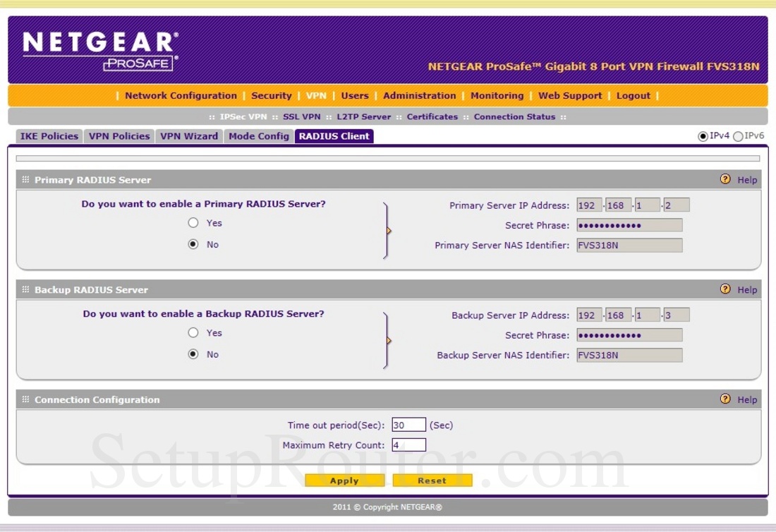Click Logout in the main menu
776x532 pixels.
[633, 95]
